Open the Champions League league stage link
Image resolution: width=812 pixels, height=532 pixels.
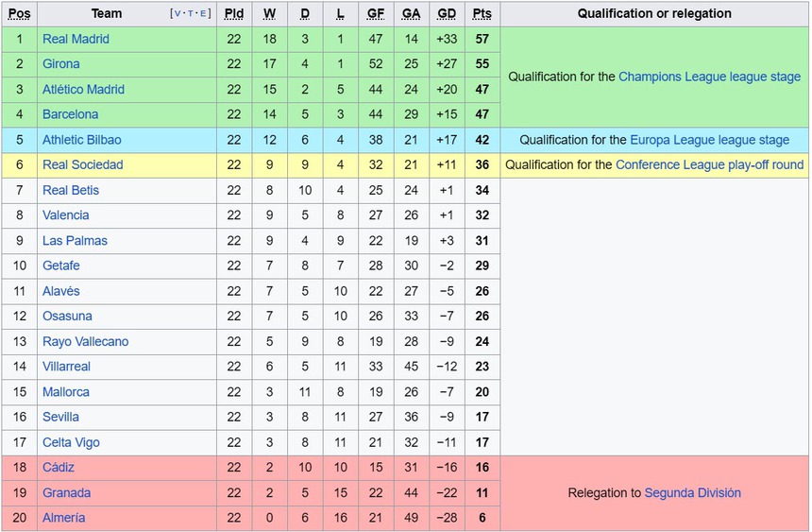(x=709, y=77)
